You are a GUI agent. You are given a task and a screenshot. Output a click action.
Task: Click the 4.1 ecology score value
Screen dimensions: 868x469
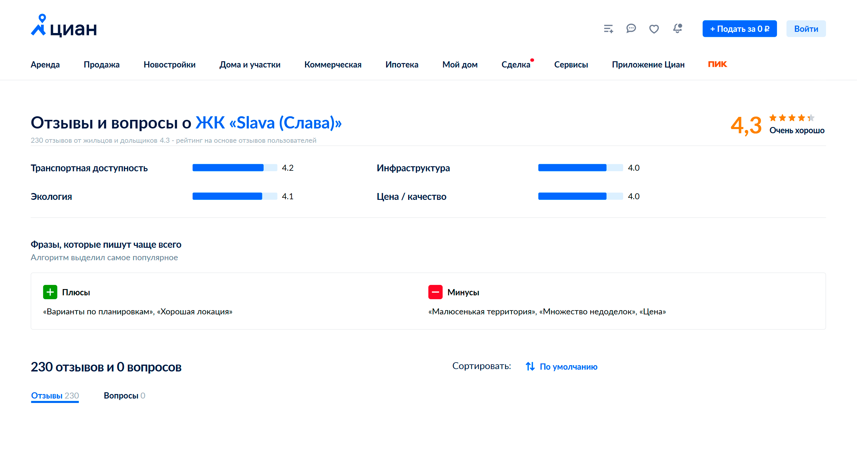[288, 196]
